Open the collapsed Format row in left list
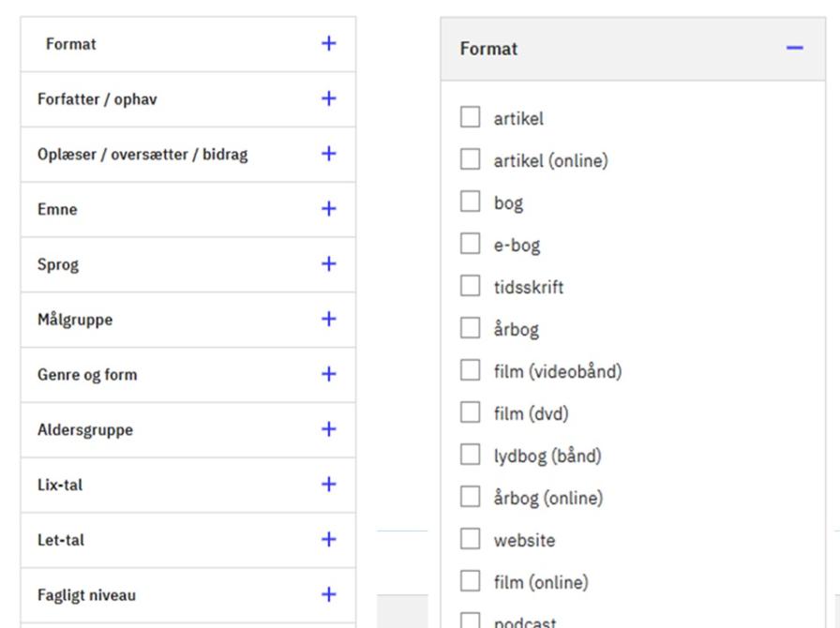 click(328, 44)
